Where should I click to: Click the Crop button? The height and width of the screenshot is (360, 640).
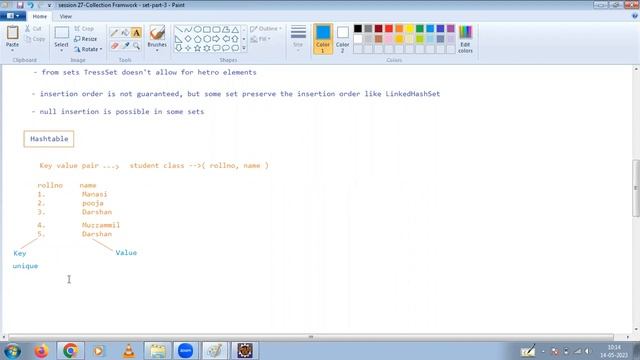84,29
